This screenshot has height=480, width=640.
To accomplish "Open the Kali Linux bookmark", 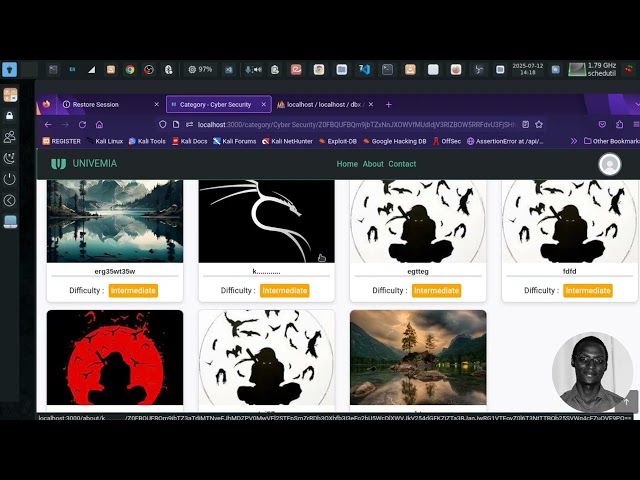I will 104,141.
